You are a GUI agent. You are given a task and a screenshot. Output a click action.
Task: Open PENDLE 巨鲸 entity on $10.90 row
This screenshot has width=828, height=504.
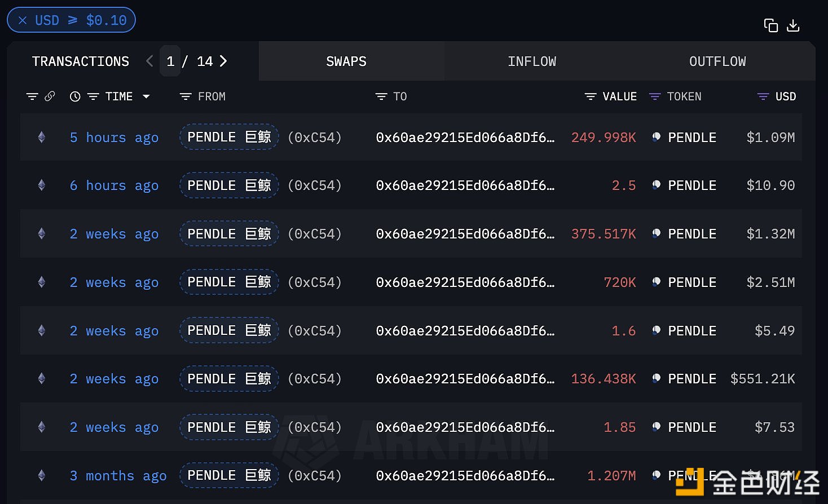coord(229,185)
